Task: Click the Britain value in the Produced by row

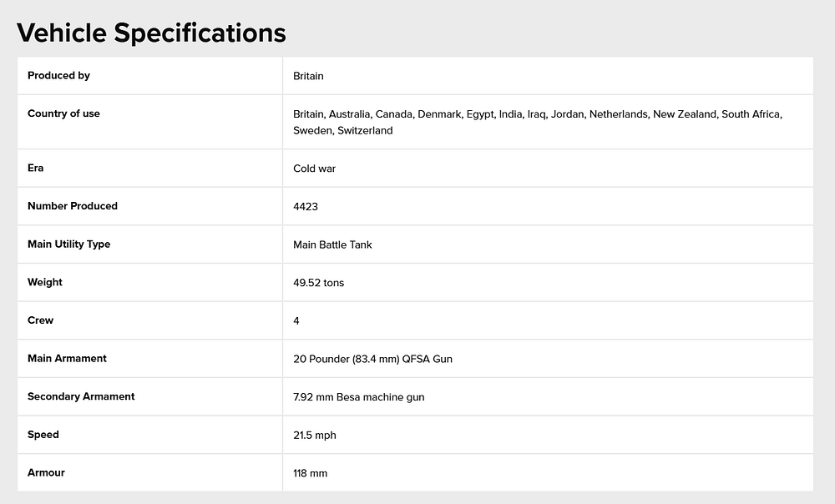Action: (x=308, y=76)
